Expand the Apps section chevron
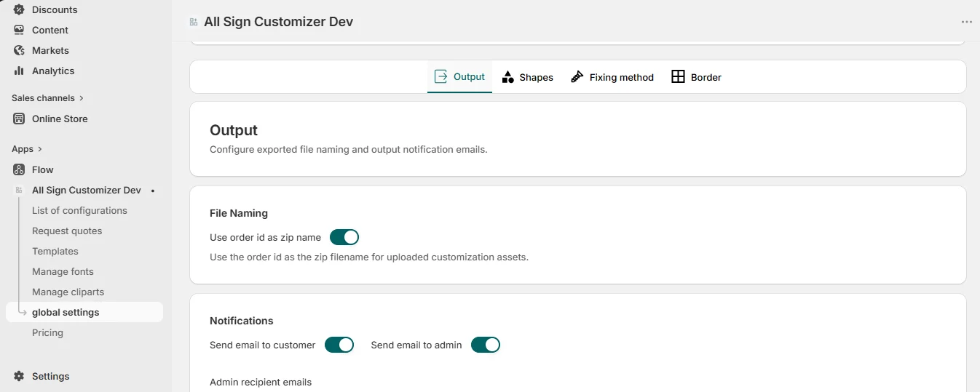 (39, 149)
